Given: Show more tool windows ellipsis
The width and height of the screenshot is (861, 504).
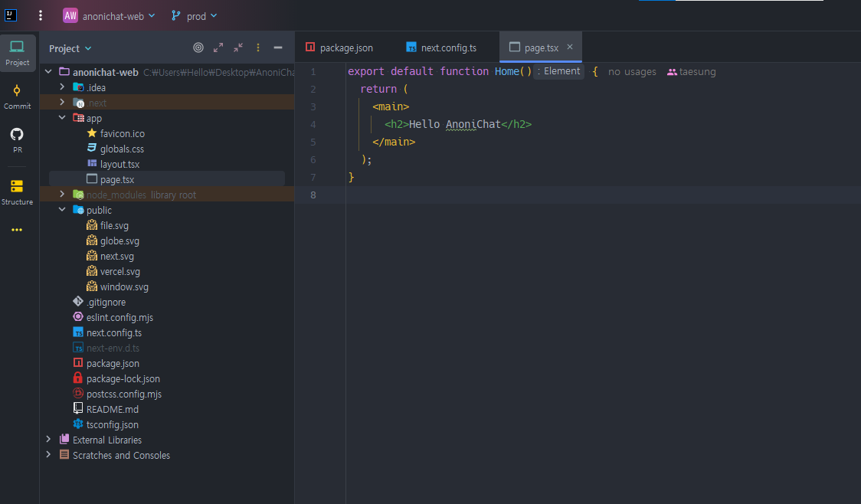Looking at the screenshot, I should (17, 230).
